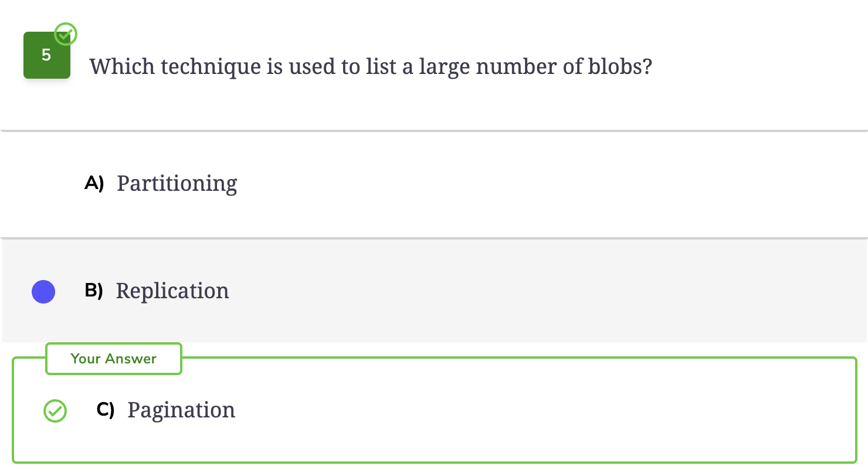Click empty space in the Partitioning row
Viewport: 868px width, 472px height.
[528, 184]
